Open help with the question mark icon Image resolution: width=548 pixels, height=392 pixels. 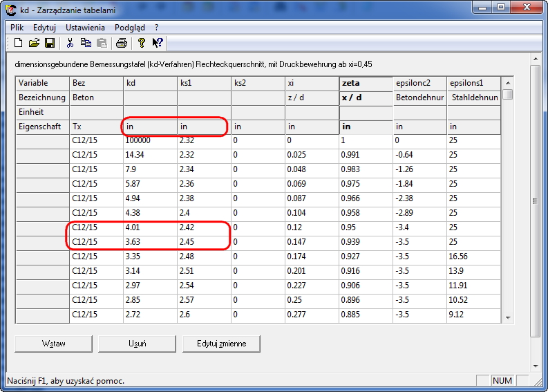tap(142, 43)
